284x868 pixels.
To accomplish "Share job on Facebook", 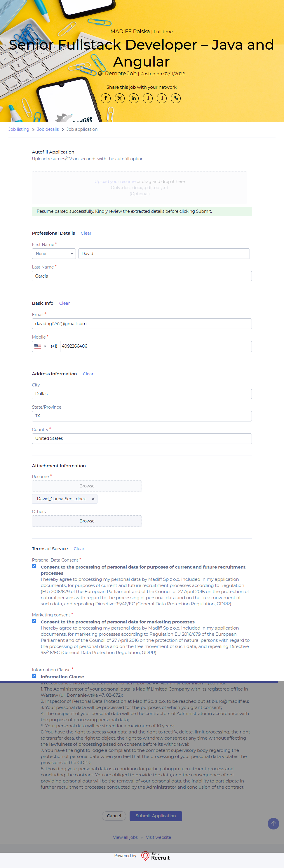I will 105,98.
